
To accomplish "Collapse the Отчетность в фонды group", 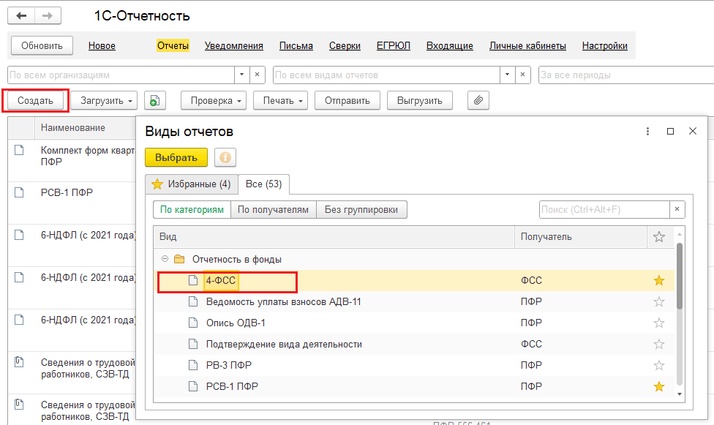I will [165, 259].
